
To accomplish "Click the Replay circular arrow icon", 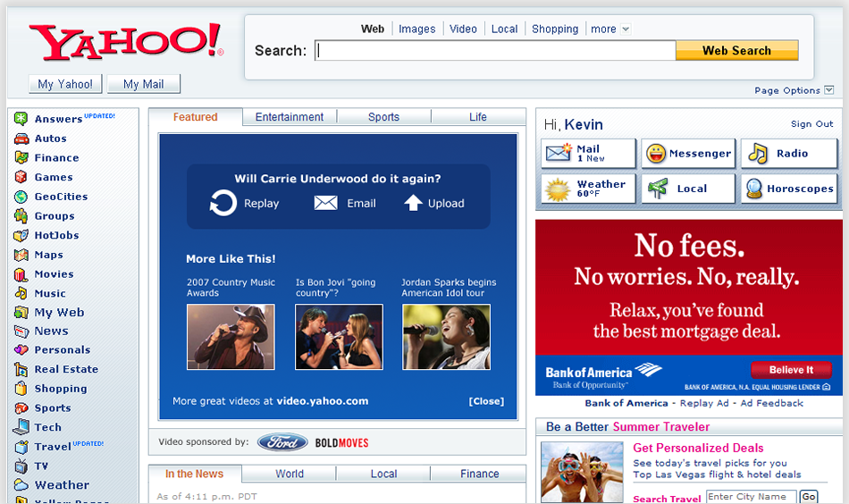I will 223,203.
